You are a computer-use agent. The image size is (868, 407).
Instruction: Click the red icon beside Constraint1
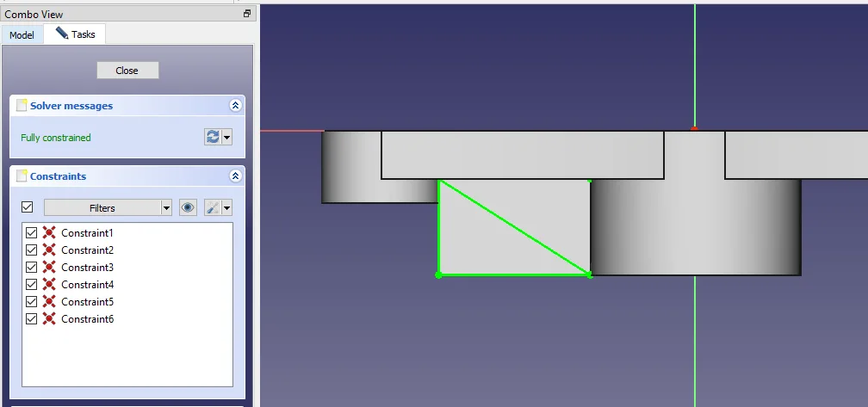coord(49,233)
